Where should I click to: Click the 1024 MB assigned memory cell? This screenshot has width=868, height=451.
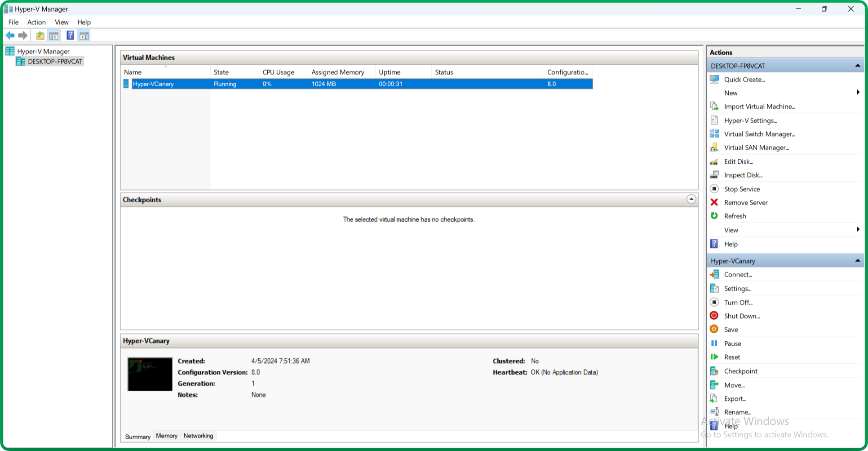[x=324, y=84]
